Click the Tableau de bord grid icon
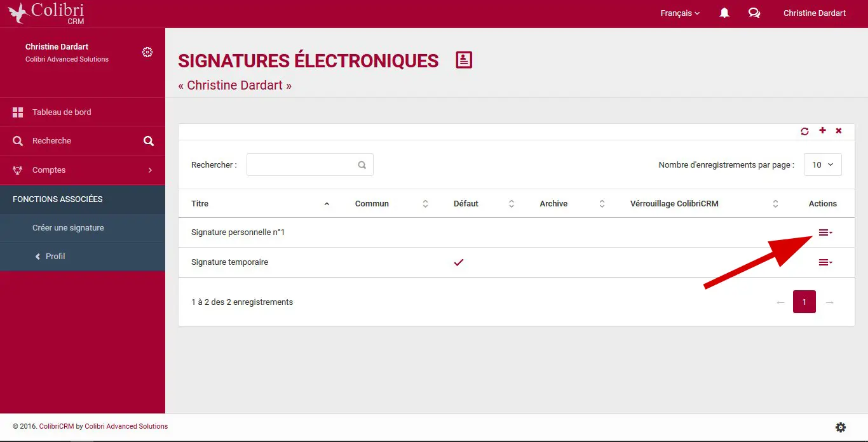The image size is (868, 442). [18, 112]
